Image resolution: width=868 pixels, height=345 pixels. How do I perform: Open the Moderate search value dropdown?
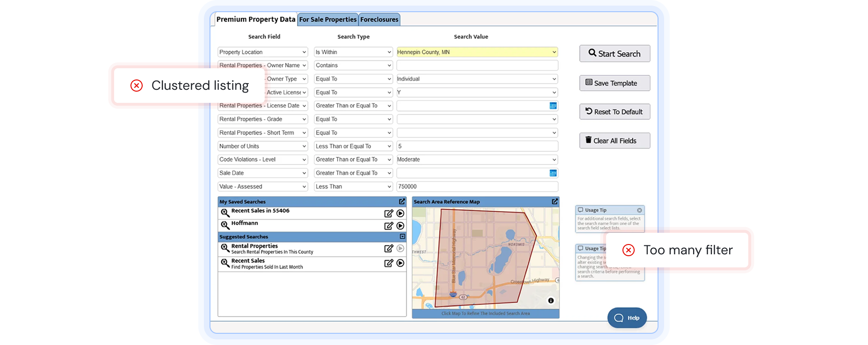[x=477, y=159]
